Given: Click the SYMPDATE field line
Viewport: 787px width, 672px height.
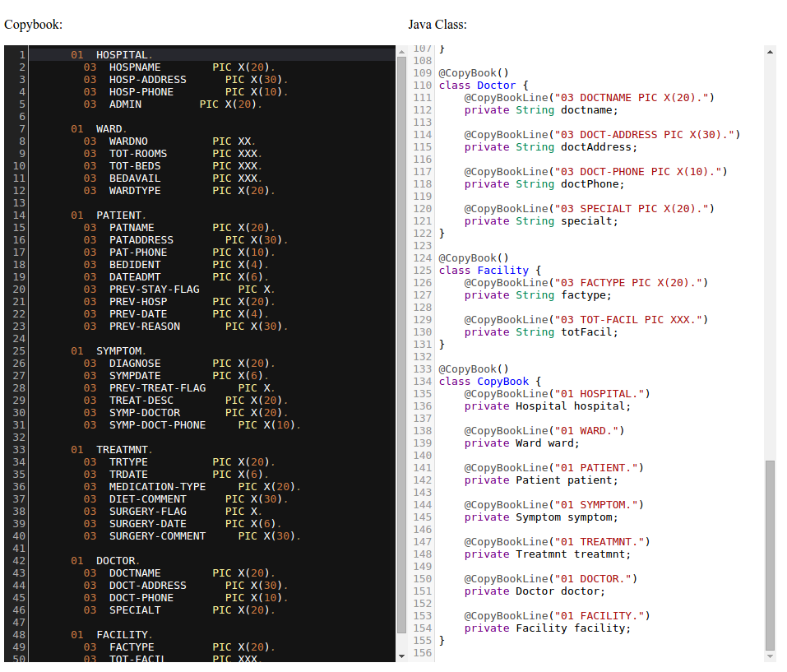Looking at the screenshot, I should point(176,375).
